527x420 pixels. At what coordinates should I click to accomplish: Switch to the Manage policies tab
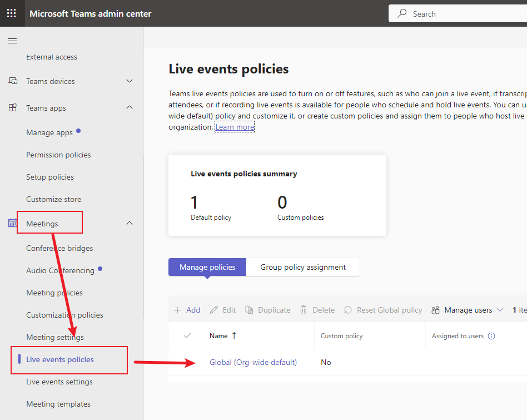coord(207,267)
